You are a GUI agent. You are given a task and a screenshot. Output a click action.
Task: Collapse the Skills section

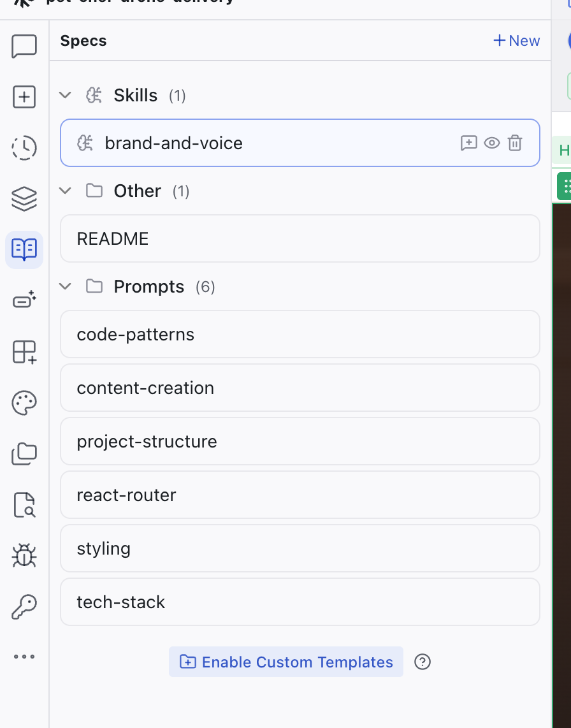tap(65, 94)
